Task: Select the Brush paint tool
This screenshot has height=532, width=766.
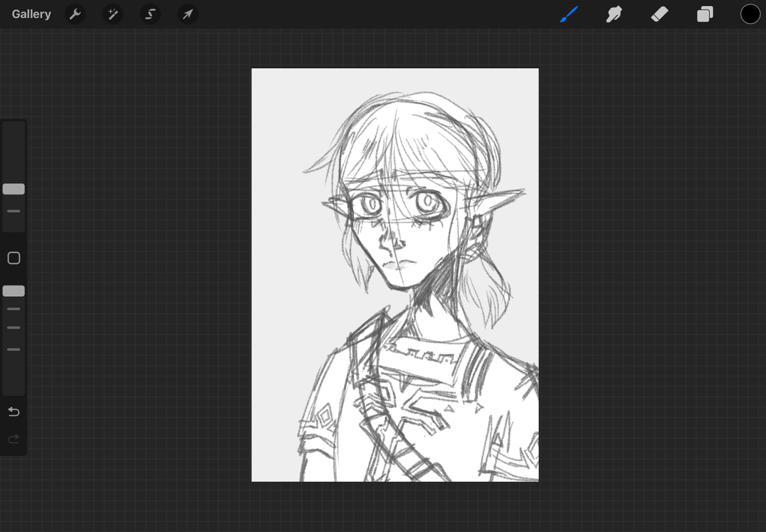Action: [569, 14]
